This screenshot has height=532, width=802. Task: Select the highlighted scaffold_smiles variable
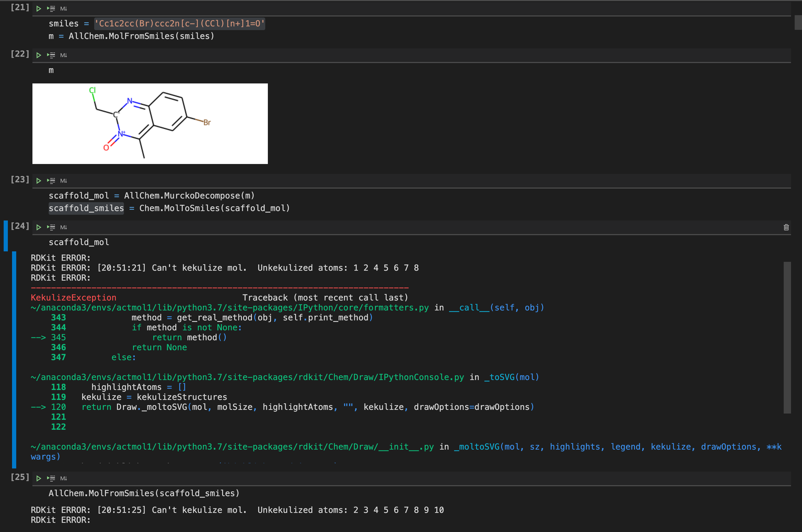tap(86, 208)
